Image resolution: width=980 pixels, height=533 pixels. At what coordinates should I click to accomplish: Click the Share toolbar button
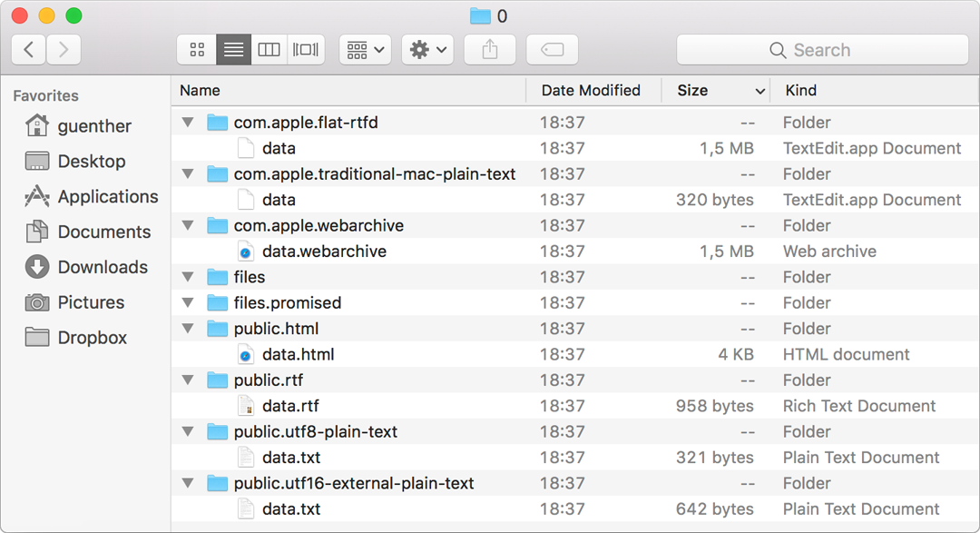pyautogui.click(x=490, y=49)
